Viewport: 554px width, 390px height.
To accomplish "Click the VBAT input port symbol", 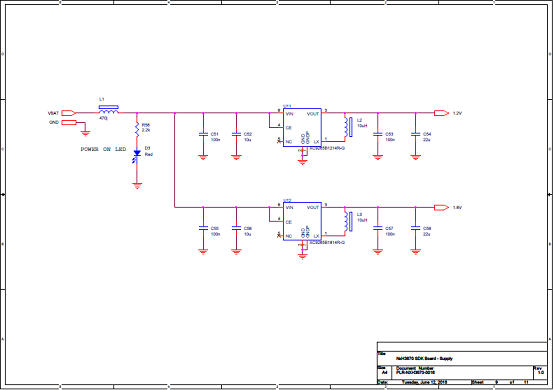I will pyautogui.click(x=69, y=113).
